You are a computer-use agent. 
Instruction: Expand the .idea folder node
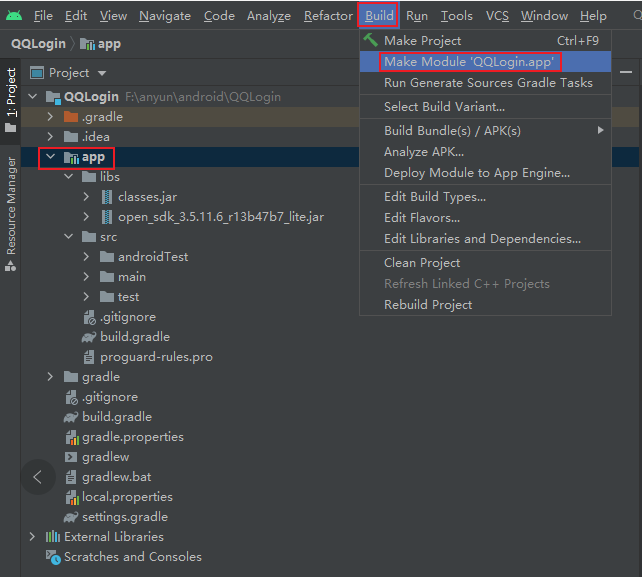[50, 137]
